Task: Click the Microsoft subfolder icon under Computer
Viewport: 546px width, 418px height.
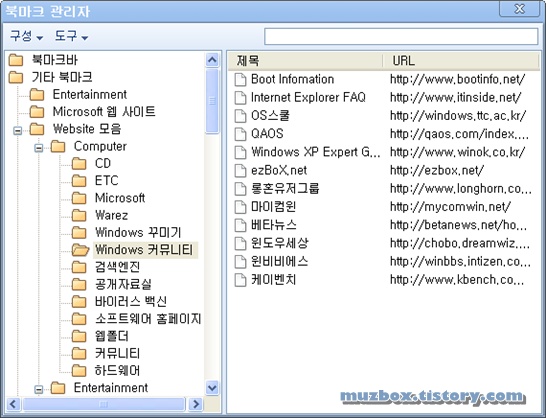Action: click(x=79, y=198)
